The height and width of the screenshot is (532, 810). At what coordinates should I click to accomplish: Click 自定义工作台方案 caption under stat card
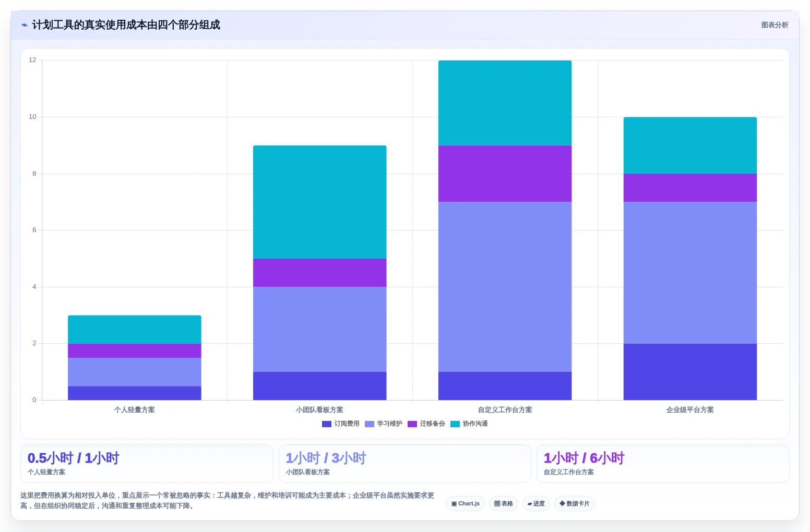tap(569, 472)
